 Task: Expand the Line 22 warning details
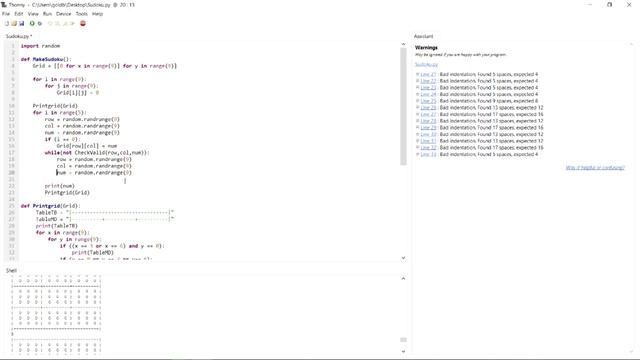click(x=418, y=81)
